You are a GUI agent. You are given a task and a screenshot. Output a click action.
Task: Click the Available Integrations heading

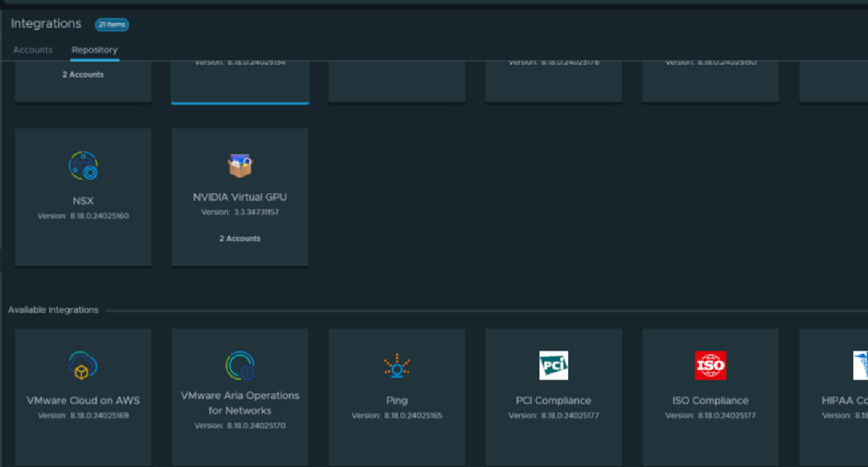click(54, 310)
